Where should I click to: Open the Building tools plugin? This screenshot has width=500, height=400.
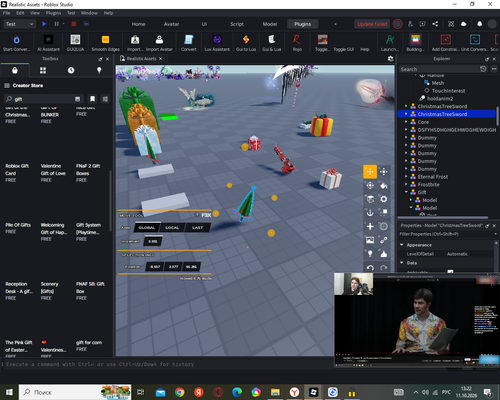415,43
